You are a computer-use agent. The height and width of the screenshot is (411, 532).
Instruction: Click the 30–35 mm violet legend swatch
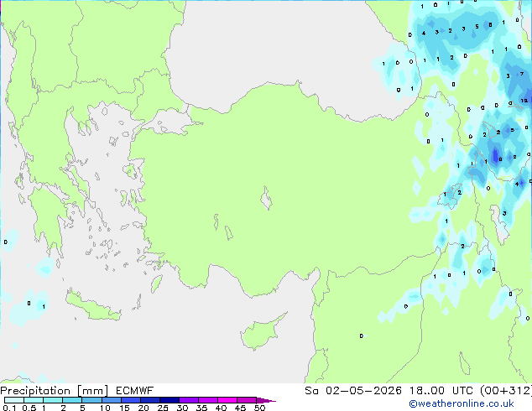[189, 400]
